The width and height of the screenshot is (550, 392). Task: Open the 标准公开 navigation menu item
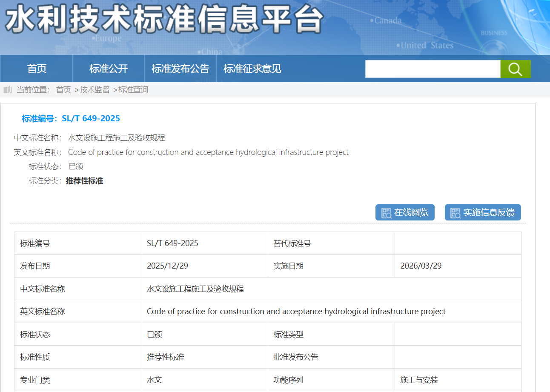pyautogui.click(x=108, y=69)
